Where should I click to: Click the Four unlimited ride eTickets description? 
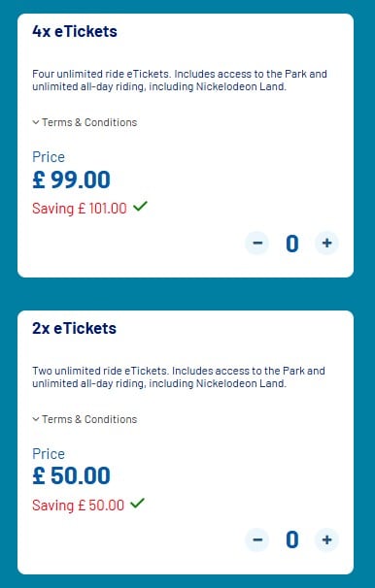[180, 81]
